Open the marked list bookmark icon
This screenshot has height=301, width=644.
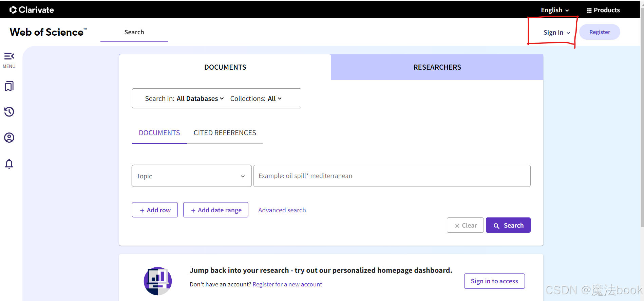9,86
